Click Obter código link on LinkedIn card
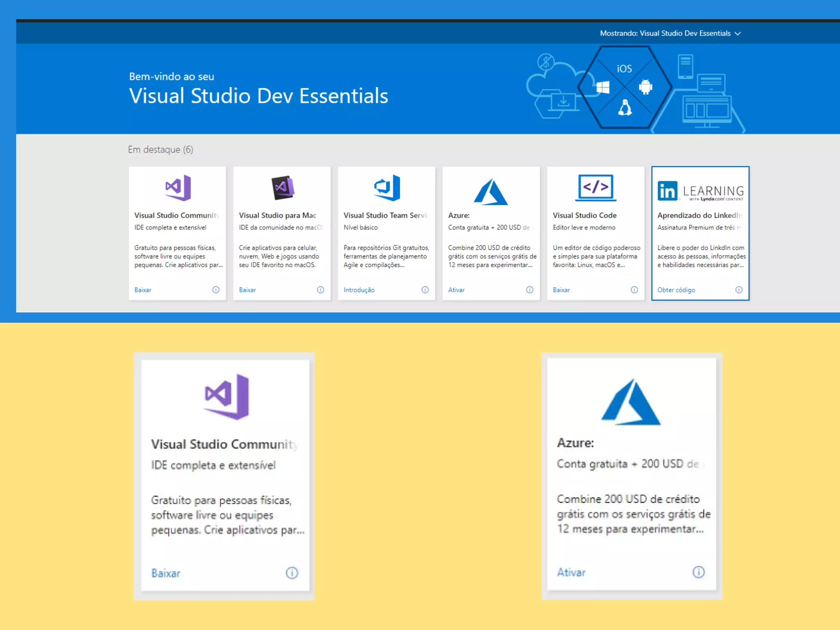Image resolution: width=840 pixels, height=630 pixels. coord(676,290)
